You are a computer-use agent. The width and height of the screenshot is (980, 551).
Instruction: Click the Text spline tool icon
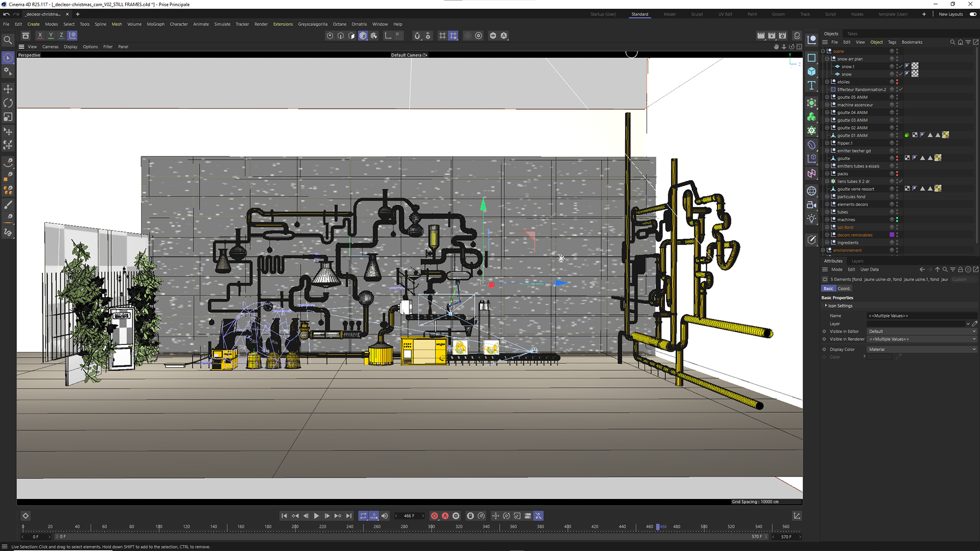pyautogui.click(x=812, y=86)
